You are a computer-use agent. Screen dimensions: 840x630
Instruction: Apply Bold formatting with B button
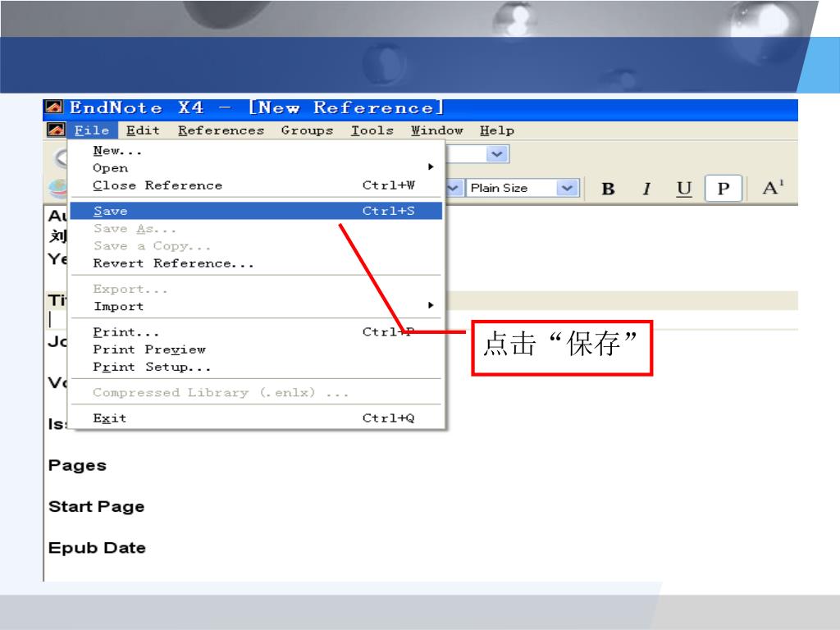point(608,189)
